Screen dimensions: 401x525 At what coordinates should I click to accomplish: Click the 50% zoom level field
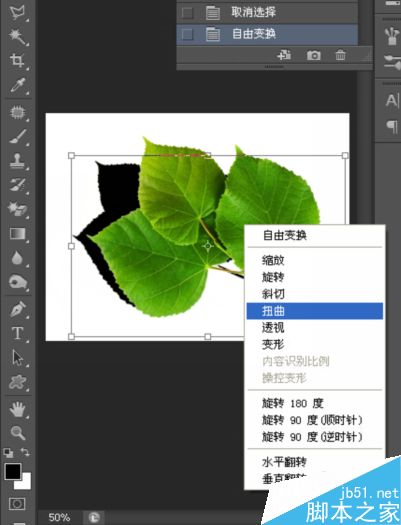click(59, 517)
